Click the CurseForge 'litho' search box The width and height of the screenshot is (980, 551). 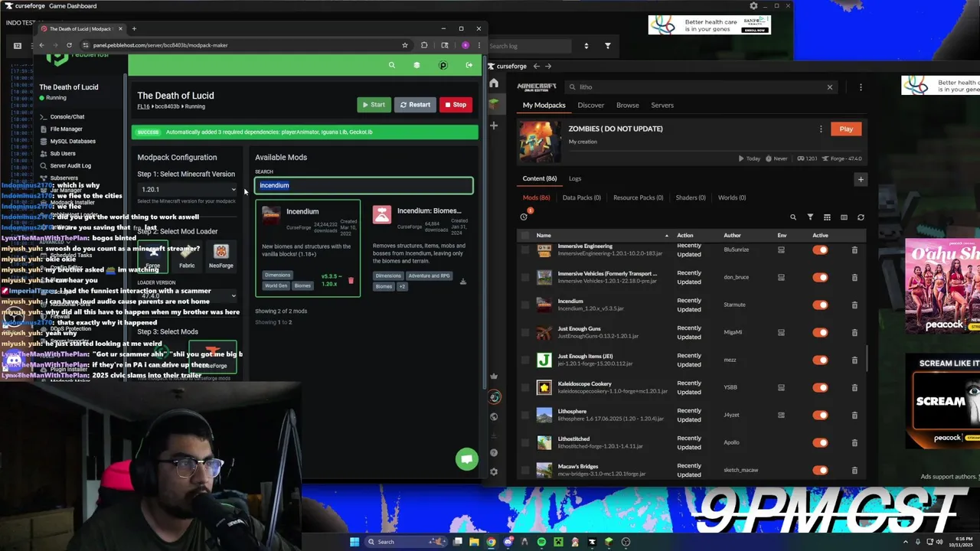click(x=701, y=87)
